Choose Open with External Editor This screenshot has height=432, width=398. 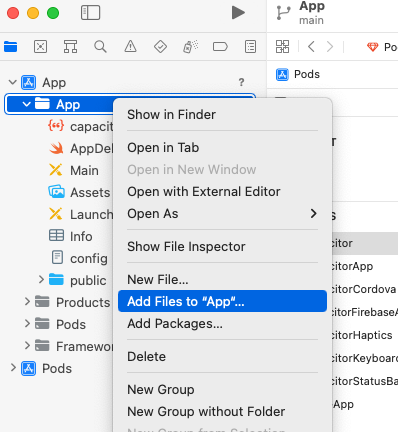point(222,192)
